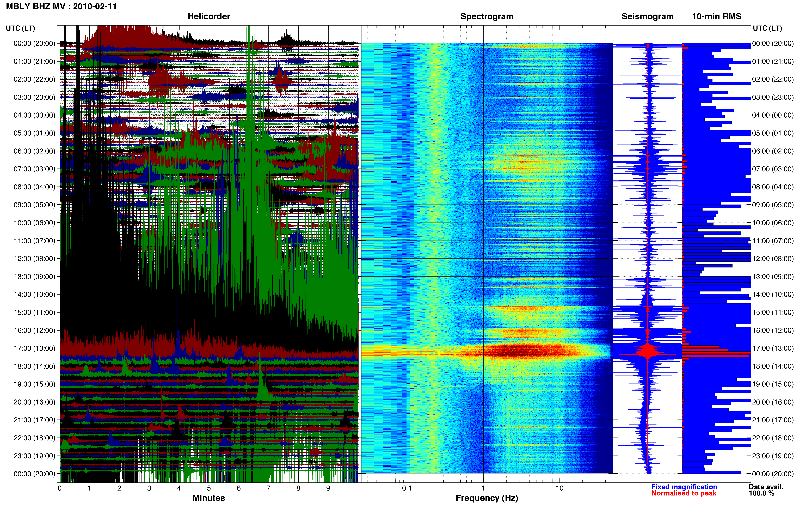This screenshot has width=812, height=508.
Task: Click "22:00 (18:00)" on the RMS time axis
Action: [773, 438]
